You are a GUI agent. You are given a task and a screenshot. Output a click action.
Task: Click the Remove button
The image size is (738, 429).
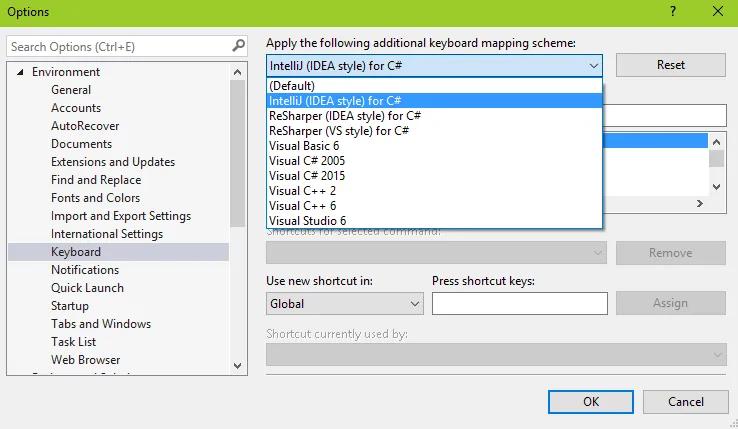(x=671, y=253)
